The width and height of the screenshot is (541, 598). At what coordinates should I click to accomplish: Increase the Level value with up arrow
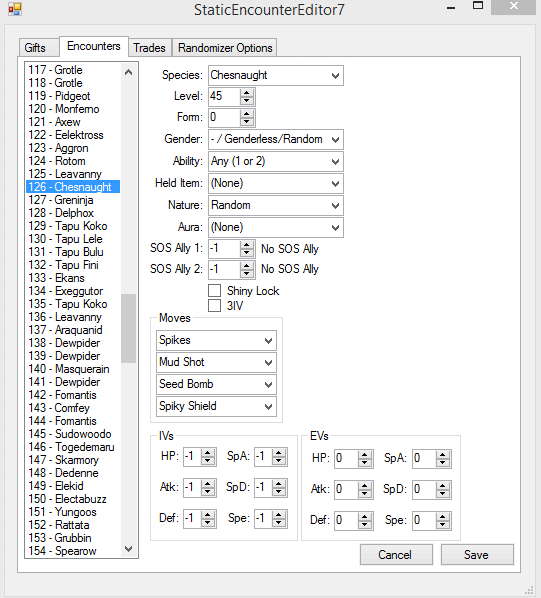247,92
